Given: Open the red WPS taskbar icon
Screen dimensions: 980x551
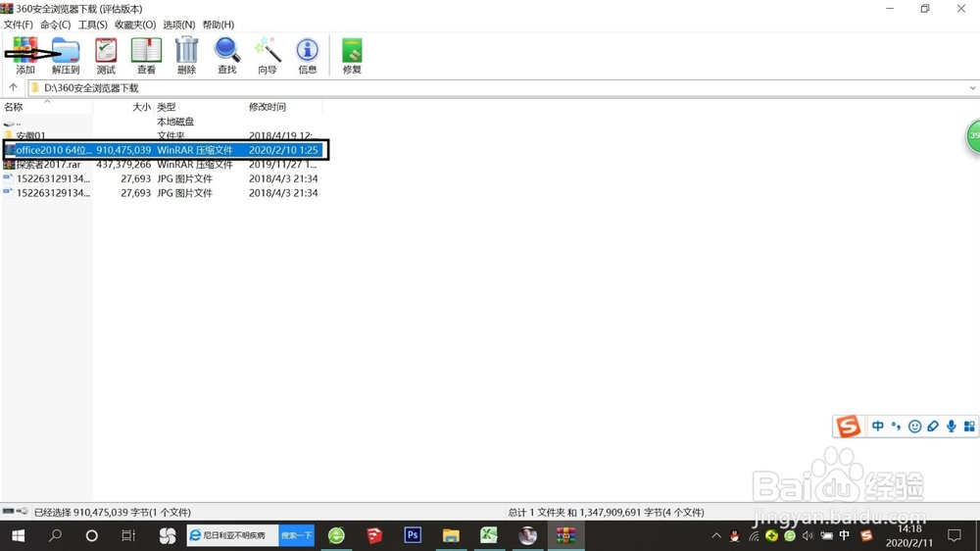Looking at the screenshot, I should (374, 535).
